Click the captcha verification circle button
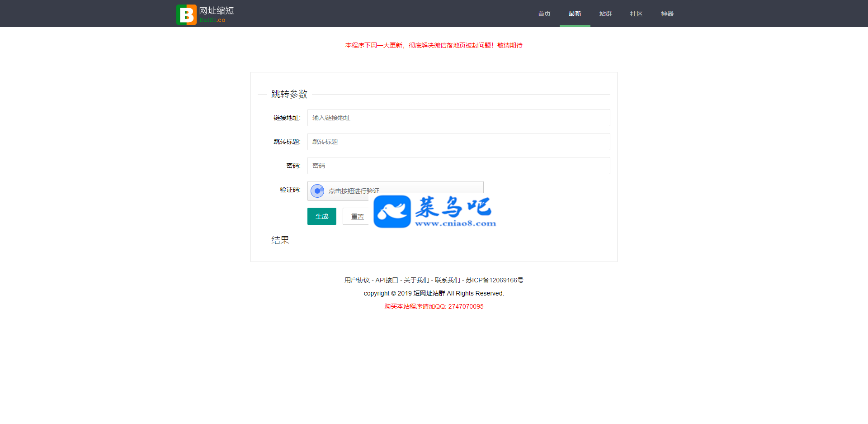 click(x=317, y=191)
